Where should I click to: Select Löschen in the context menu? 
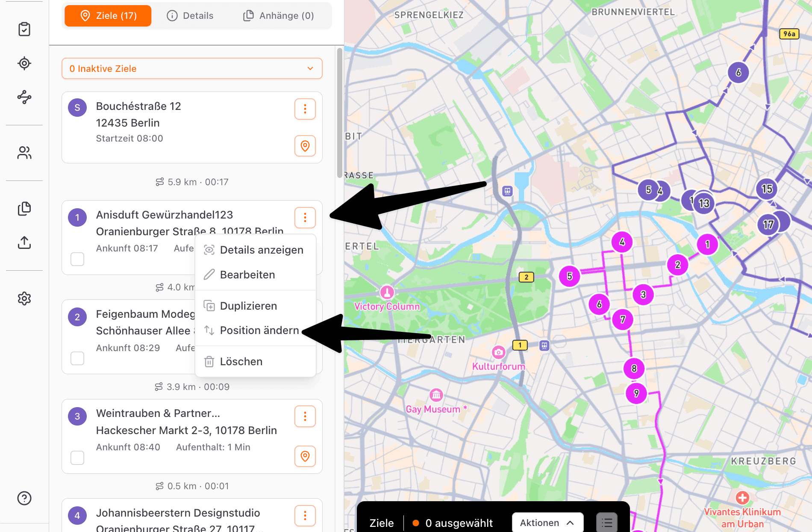(241, 361)
